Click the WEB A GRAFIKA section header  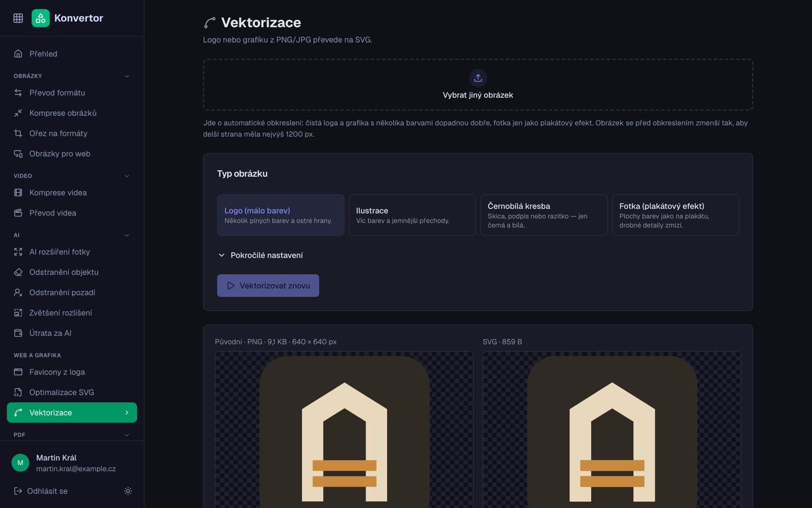coord(37,355)
